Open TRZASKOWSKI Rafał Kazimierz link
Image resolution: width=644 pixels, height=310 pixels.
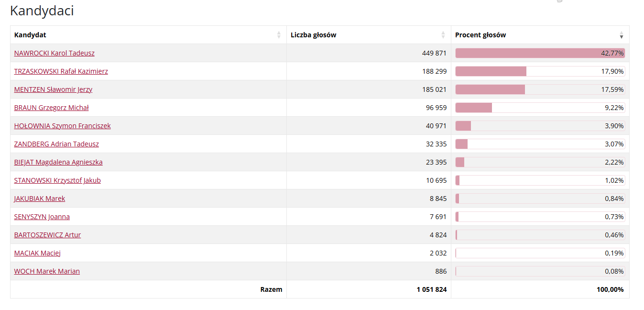point(61,71)
